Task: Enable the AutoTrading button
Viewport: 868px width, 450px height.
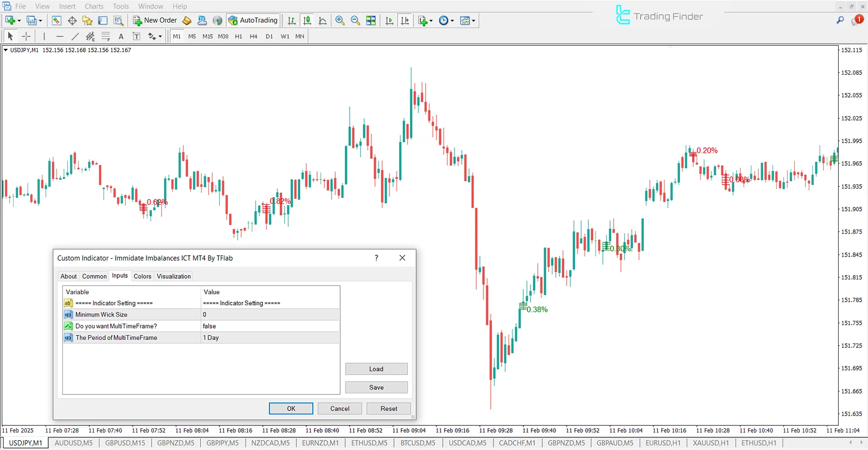Action: (253, 20)
